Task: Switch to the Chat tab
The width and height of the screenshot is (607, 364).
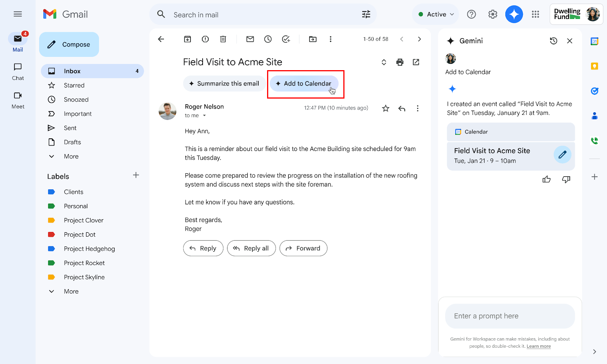Action: (x=18, y=71)
